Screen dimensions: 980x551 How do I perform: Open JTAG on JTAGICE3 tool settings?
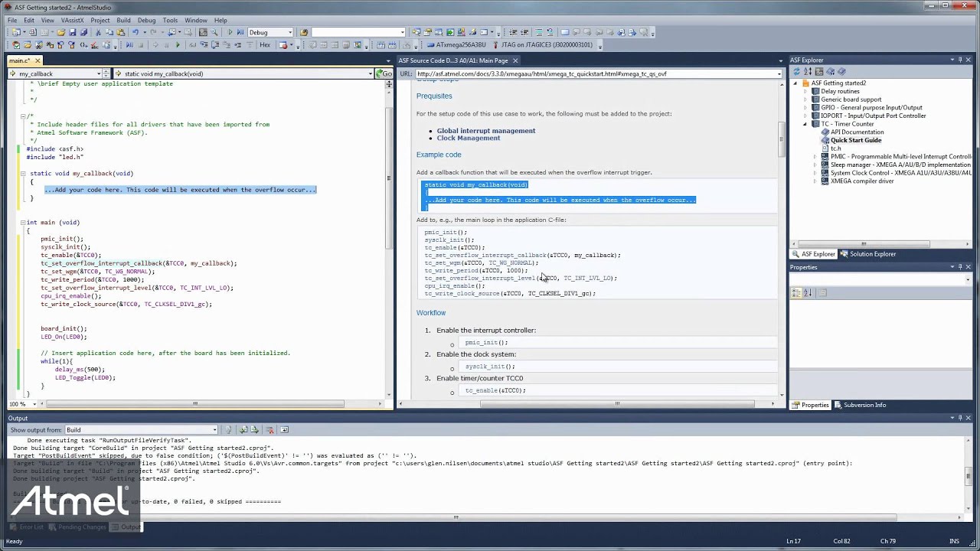(x=541, y=44)
